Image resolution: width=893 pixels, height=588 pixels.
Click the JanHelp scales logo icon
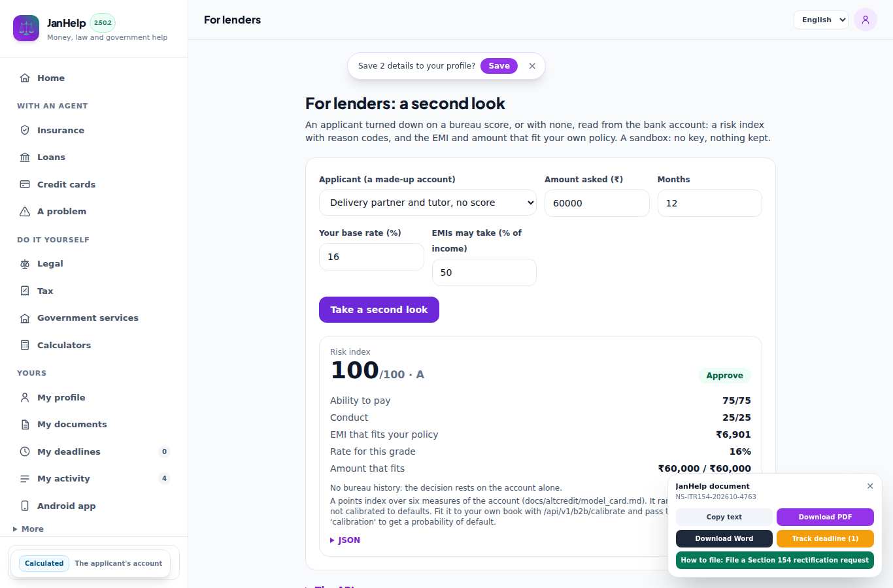(26, 28)
